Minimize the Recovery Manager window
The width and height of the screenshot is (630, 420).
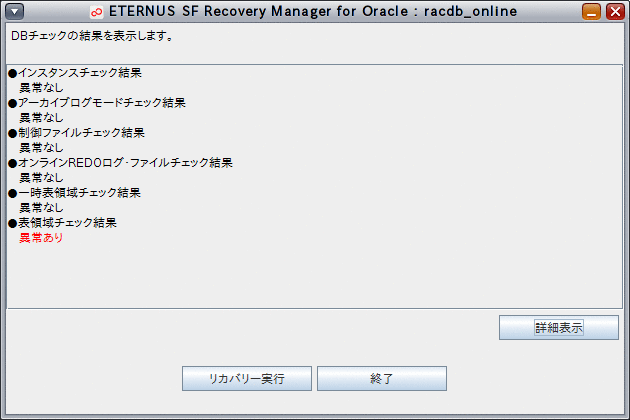pyautogui.click(x=591, y=12)
